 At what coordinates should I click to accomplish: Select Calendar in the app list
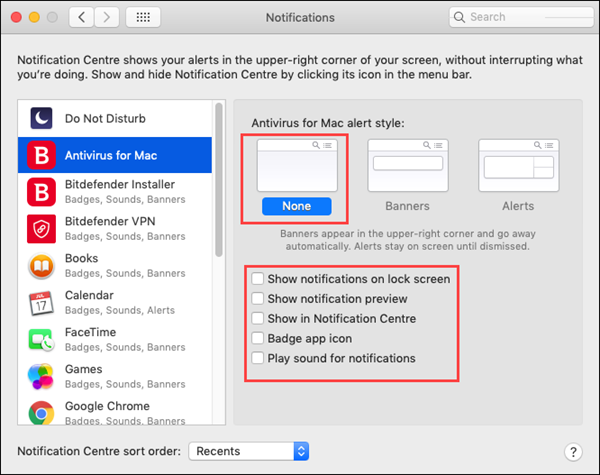[x=114, y=303]
